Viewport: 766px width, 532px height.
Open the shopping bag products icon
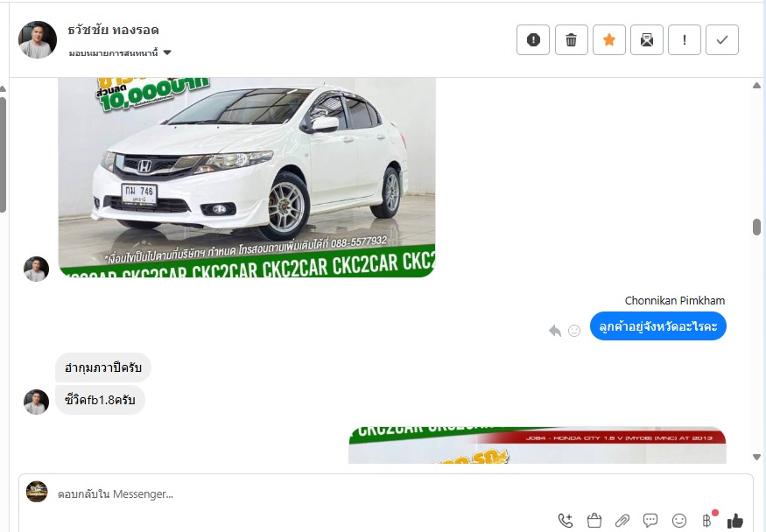[594, 521]
